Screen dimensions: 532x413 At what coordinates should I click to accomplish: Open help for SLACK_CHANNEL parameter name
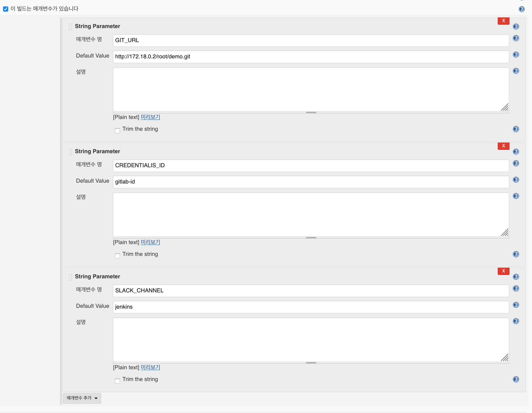[x=516, y=288]
